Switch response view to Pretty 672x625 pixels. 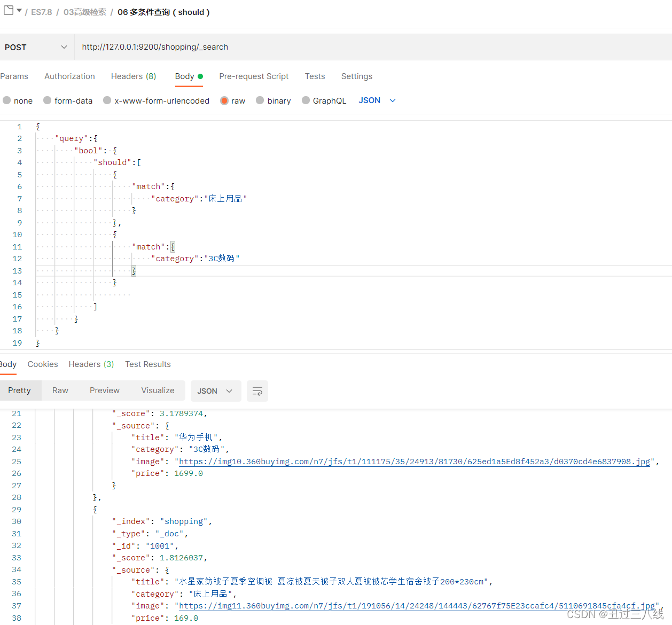point(20,390)
